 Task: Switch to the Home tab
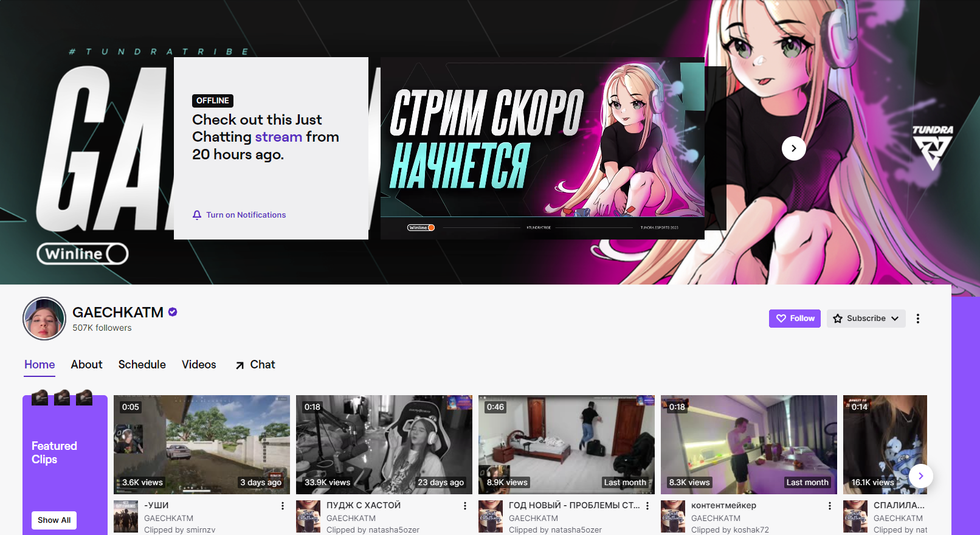[40, 365]
